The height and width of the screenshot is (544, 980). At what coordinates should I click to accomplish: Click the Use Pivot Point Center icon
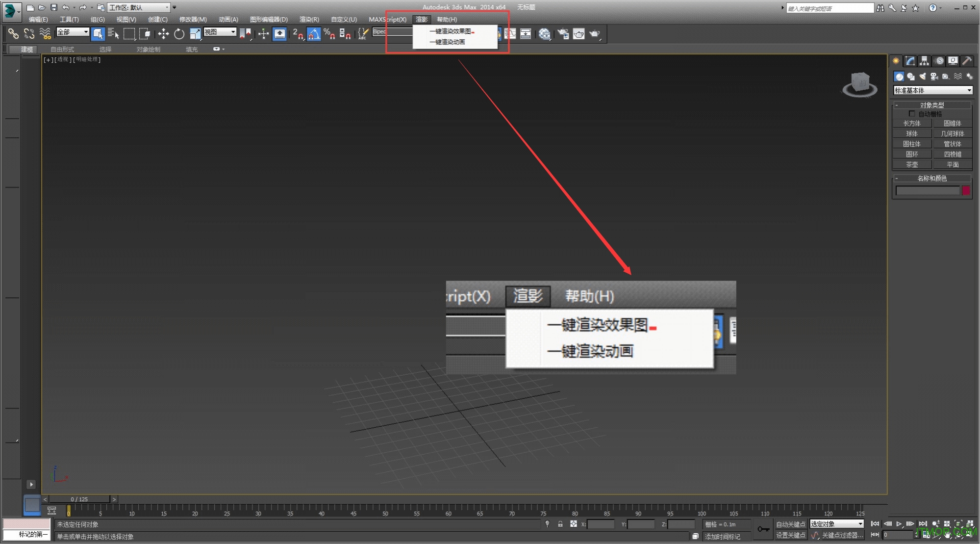point(246,33)
